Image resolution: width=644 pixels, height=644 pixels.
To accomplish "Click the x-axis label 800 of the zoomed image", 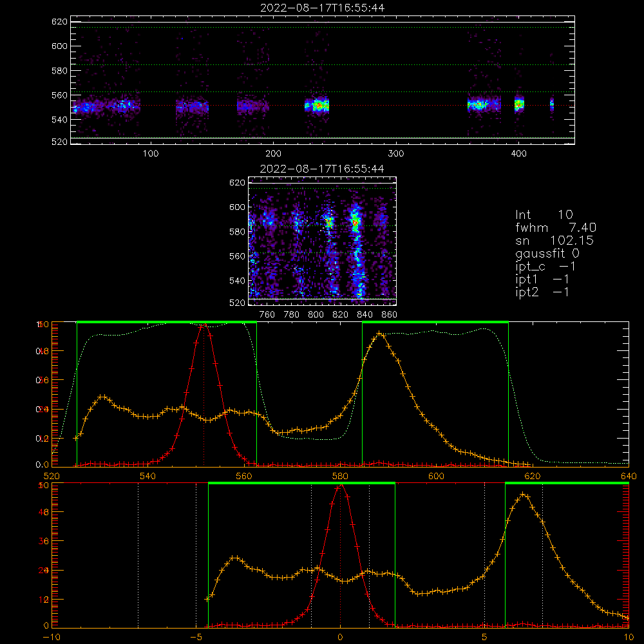I will coord(316,315).
